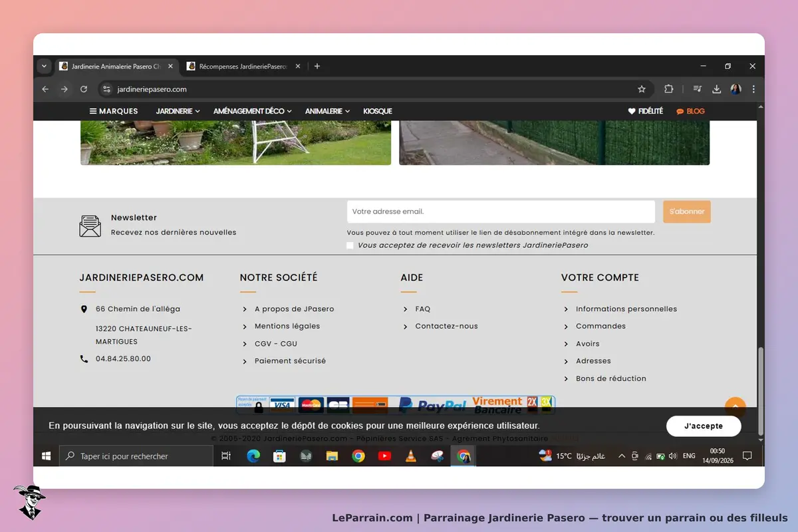The image size is (798, 532).
Task: Expand the Aménagement Déco dropdown menu
Action: click(x=253, y=111)
